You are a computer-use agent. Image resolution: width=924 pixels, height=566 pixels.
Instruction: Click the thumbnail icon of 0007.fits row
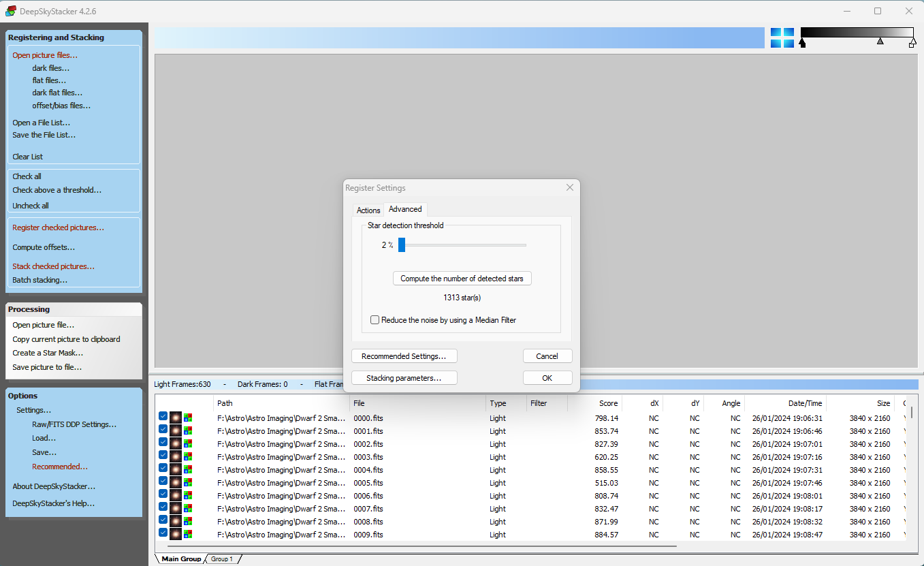[x=176, y=508]
